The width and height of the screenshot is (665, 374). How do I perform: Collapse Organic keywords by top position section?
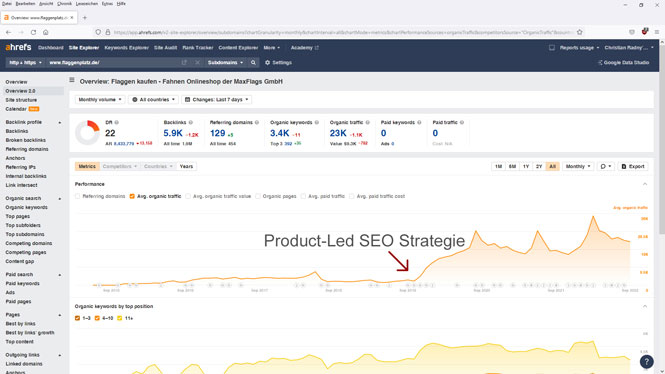coord(645,306)
